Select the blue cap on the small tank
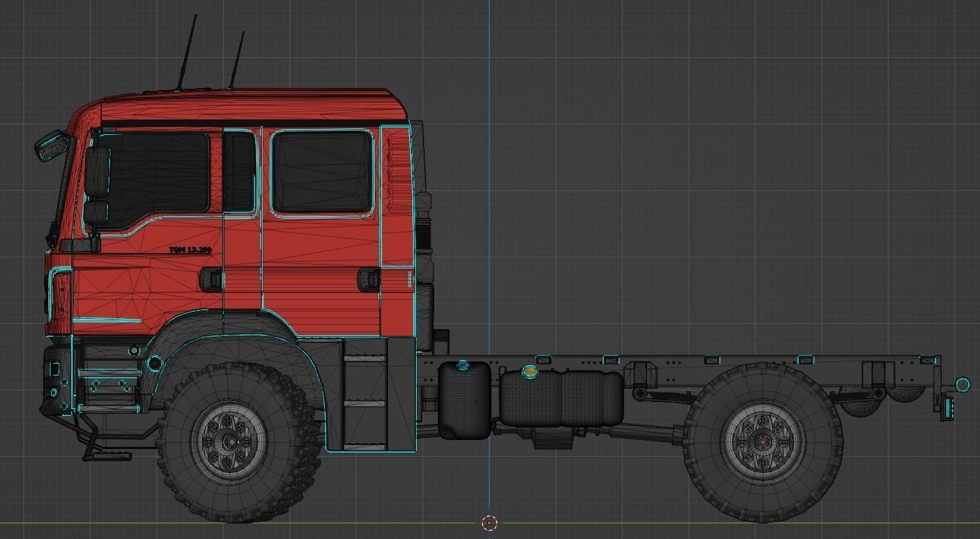 (463, 364)
